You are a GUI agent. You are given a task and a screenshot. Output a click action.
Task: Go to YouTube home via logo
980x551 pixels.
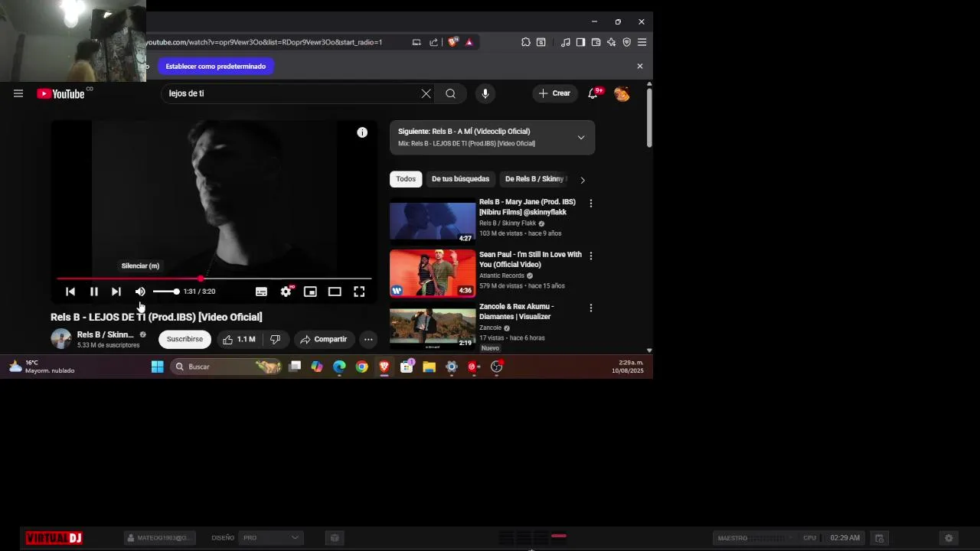click(61, 93)
